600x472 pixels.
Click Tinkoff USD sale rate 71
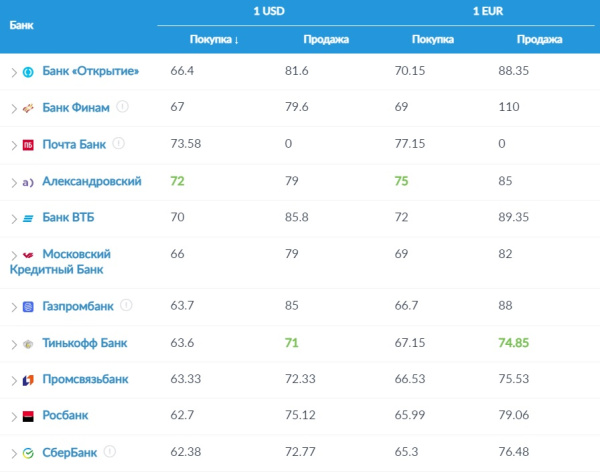[x=292, y=343]
